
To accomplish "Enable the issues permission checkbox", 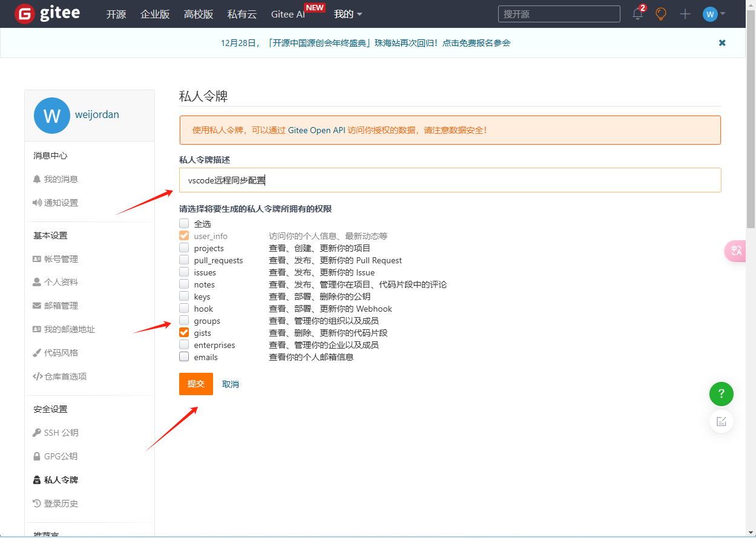I will pos(184,272).
